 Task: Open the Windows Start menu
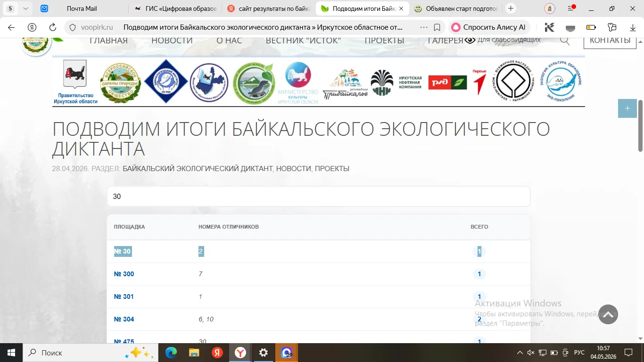11,353
